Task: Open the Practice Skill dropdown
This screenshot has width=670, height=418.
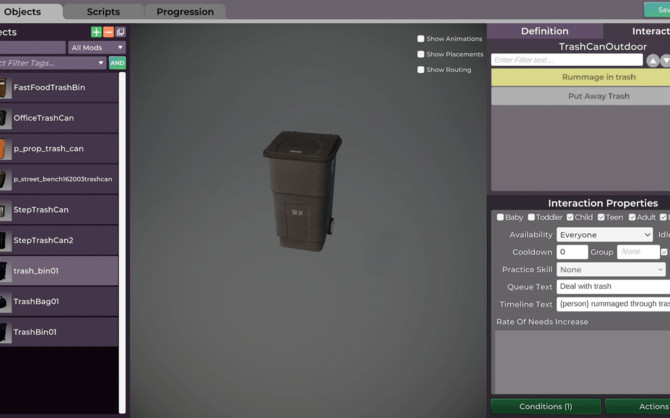Action: pyautogui.click(x=611, y=270)
